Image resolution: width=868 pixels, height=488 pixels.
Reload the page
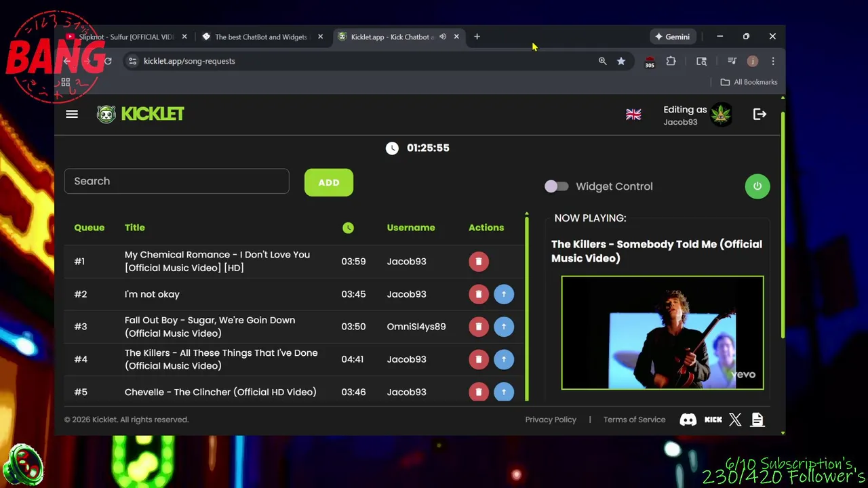click(x=108, y=61)
